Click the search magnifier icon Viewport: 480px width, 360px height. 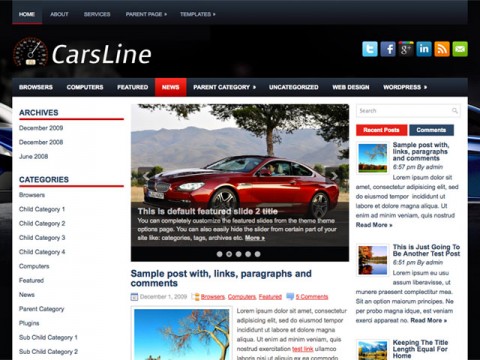[455, 111]
